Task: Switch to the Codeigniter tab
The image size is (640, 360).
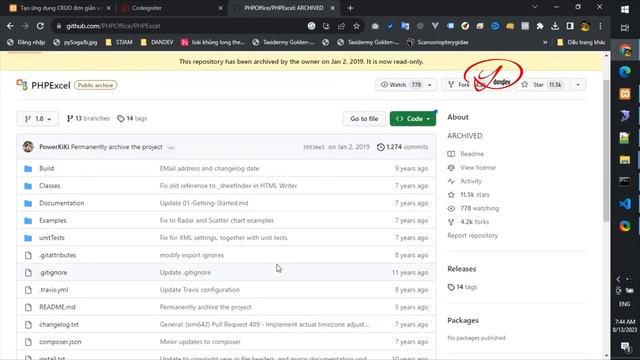Action: [x=171, y=8]
